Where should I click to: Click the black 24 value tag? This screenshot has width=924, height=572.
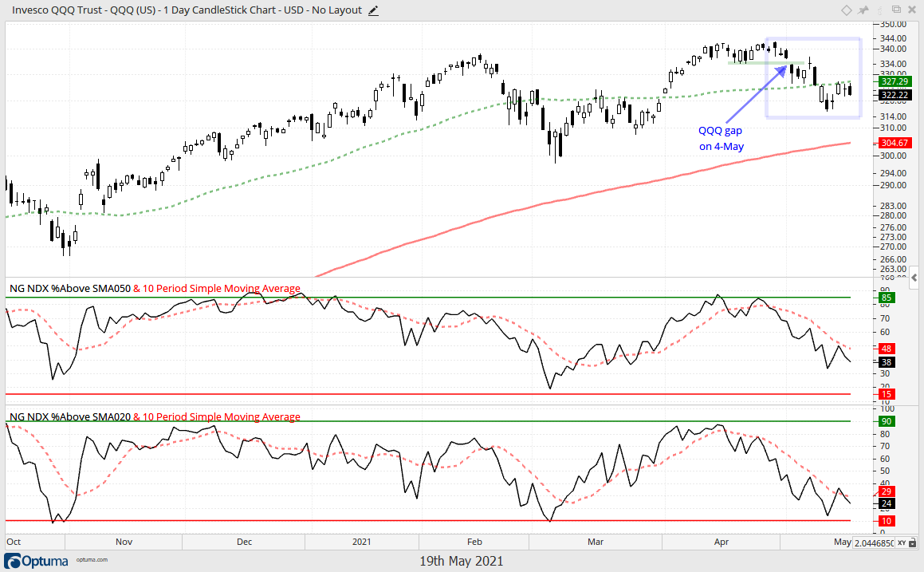[887, 503]
